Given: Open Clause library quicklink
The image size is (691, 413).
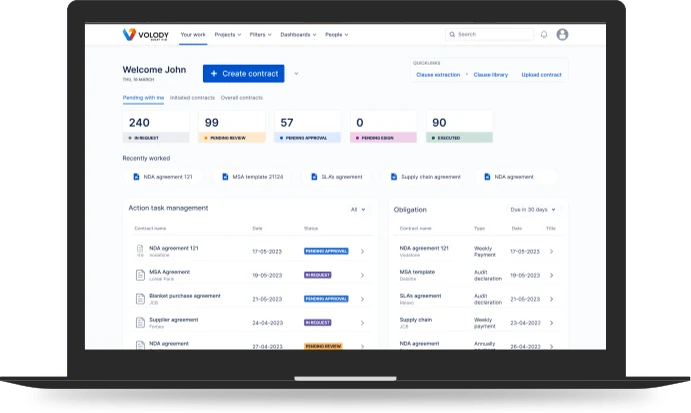Looking at the screenshot, I should (490, 74).
